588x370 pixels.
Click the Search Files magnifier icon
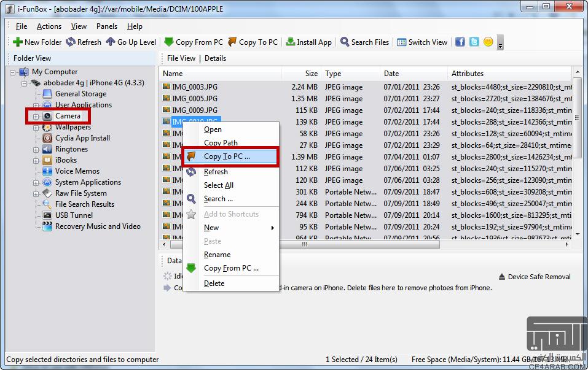coord(345,42)
